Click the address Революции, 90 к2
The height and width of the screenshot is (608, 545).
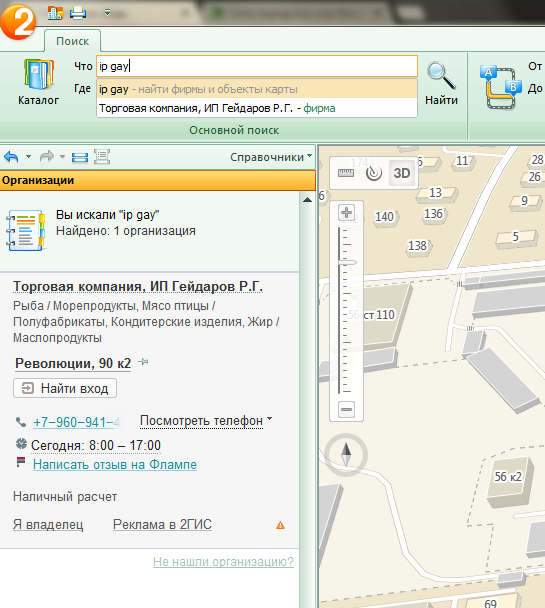(x=73, y=363)
